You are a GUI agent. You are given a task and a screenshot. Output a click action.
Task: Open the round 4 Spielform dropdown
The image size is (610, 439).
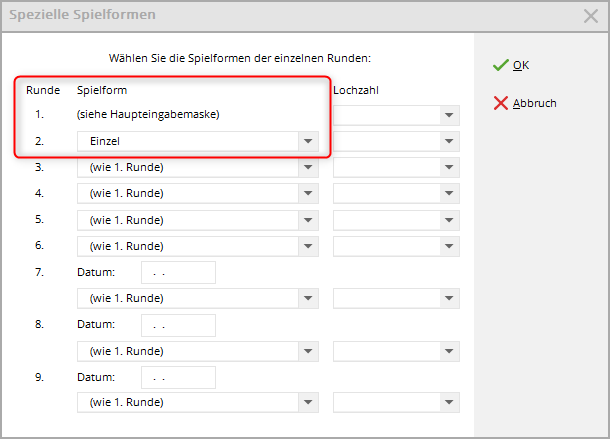tap(308, 194)
